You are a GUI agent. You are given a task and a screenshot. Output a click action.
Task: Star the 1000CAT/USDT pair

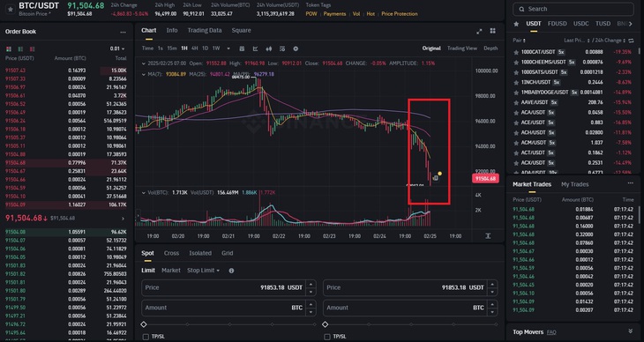tap(516, 52)
